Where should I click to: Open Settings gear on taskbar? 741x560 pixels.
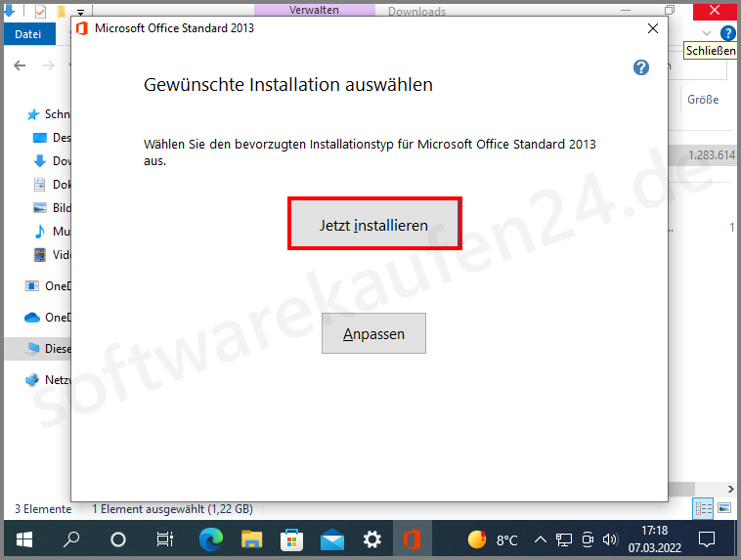pyautogui.click(x=371, y=539)
